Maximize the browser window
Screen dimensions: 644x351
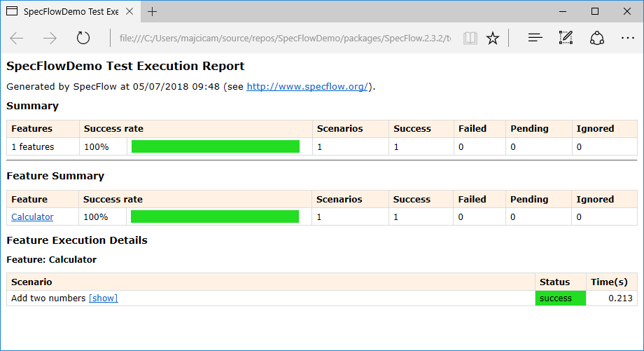coord(595,11)
